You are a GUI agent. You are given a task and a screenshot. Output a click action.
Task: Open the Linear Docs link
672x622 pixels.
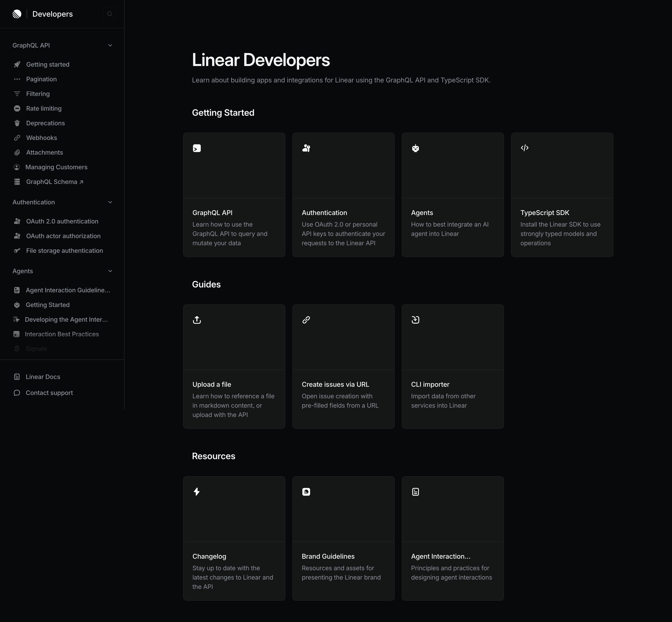(x=43, y=377)
